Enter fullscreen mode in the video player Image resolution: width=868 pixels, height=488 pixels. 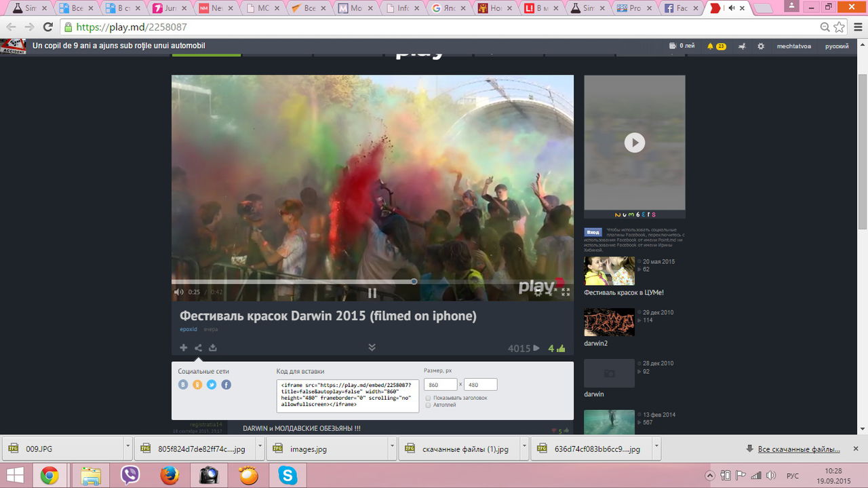[566, 292]
